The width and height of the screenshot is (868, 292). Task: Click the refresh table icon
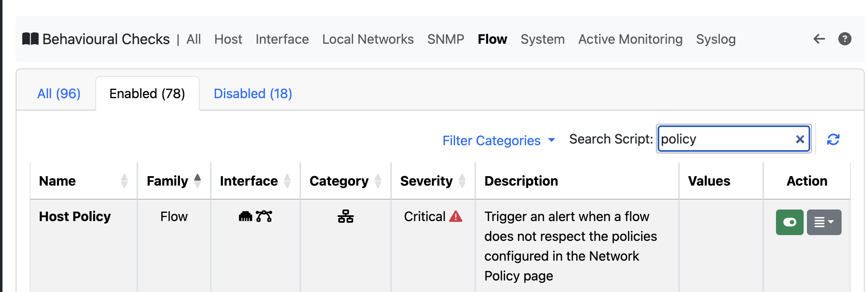833,139
